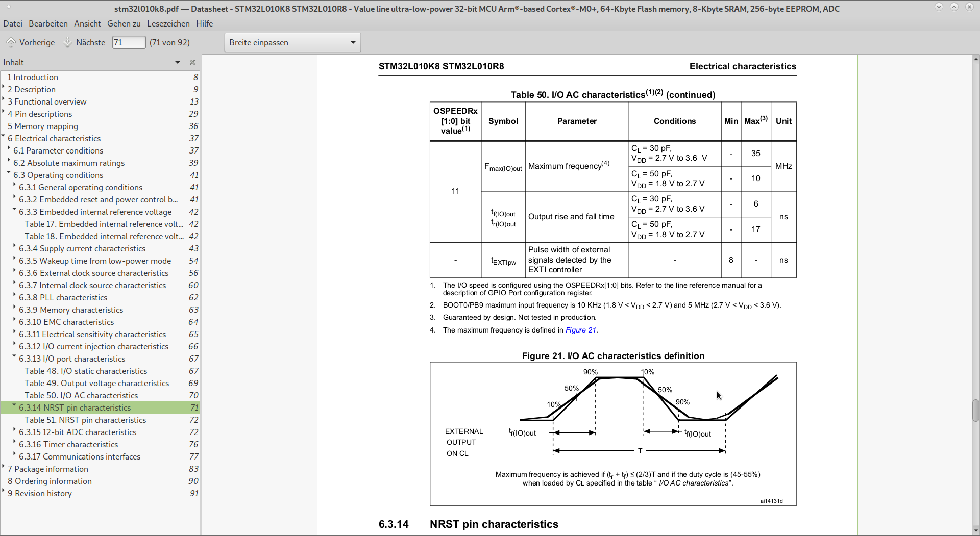Select 8 Ordering information in outline
980x536 pixels.
[x=100, y=481]
